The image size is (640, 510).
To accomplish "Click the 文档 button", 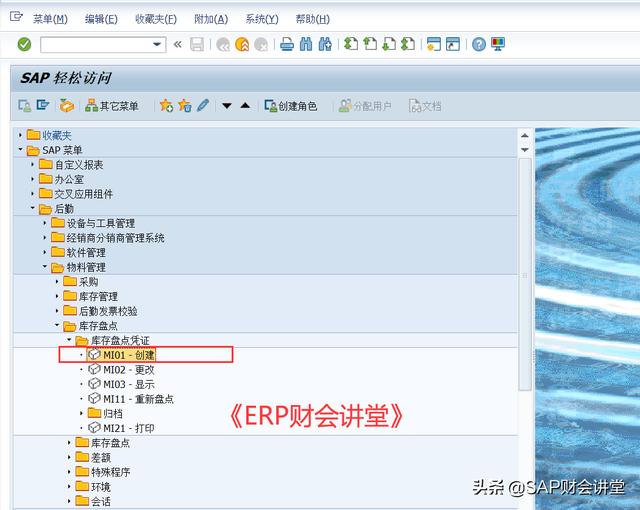I will coord(425,106).
